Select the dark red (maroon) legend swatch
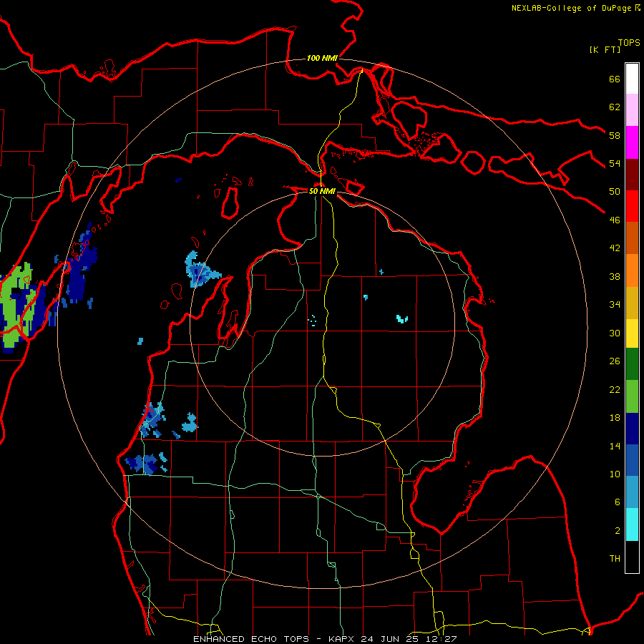 click(x=632, y=175)
